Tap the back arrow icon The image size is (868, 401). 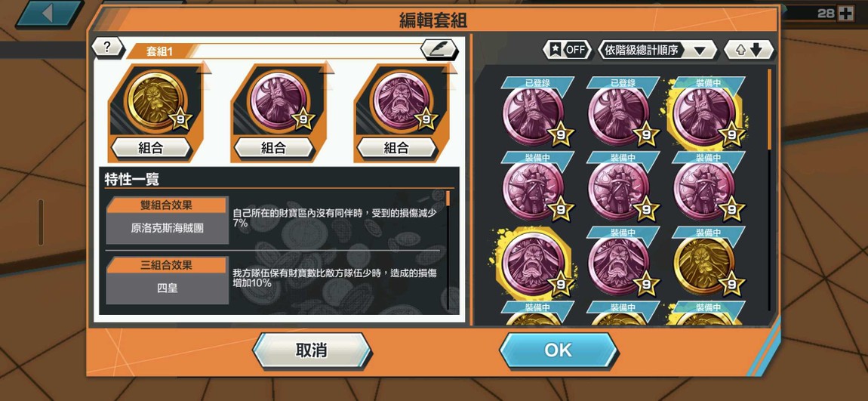49,14
